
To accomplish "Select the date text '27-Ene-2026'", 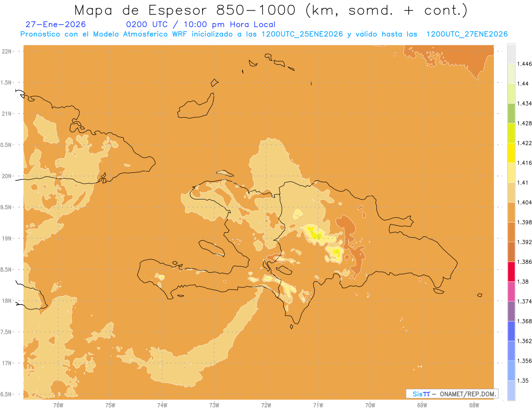I will (56, 24).
